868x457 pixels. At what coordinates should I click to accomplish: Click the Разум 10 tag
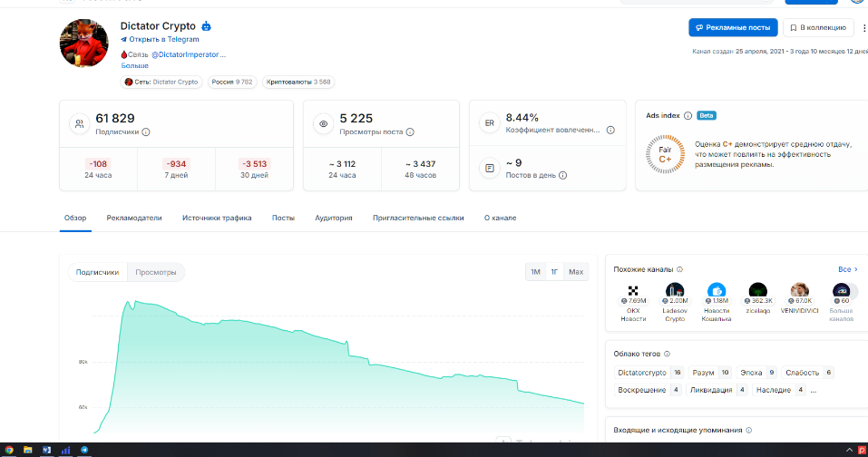(710, 373)
